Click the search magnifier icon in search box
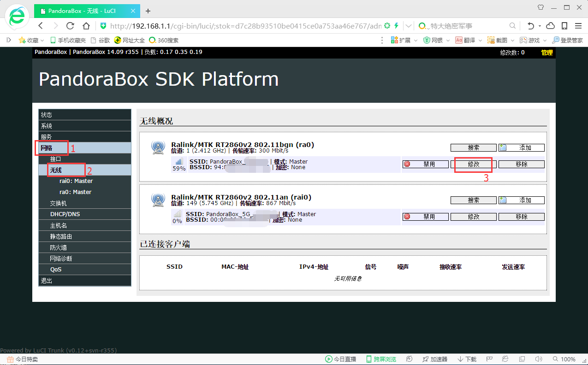This screenshot has height=365, width=588. point(512,26)
